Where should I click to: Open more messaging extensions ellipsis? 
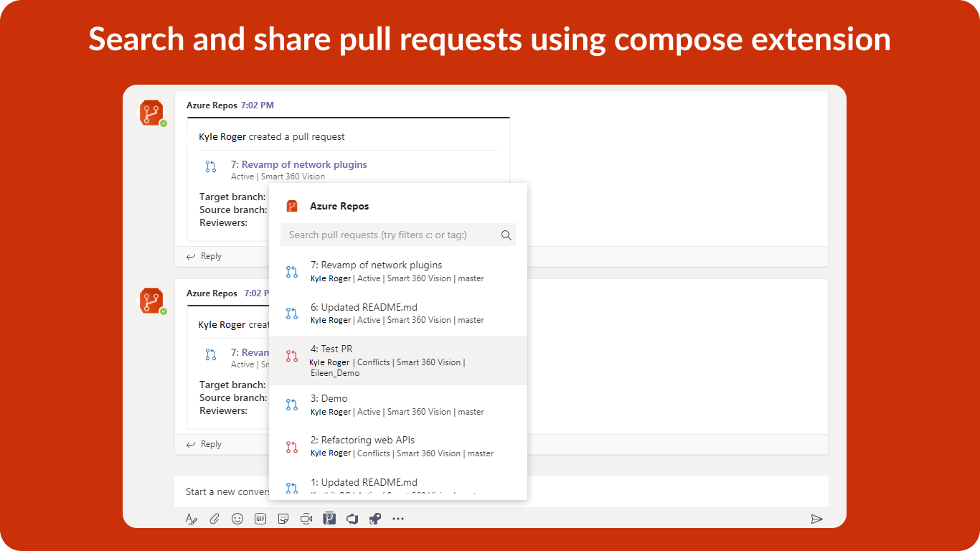398,519
